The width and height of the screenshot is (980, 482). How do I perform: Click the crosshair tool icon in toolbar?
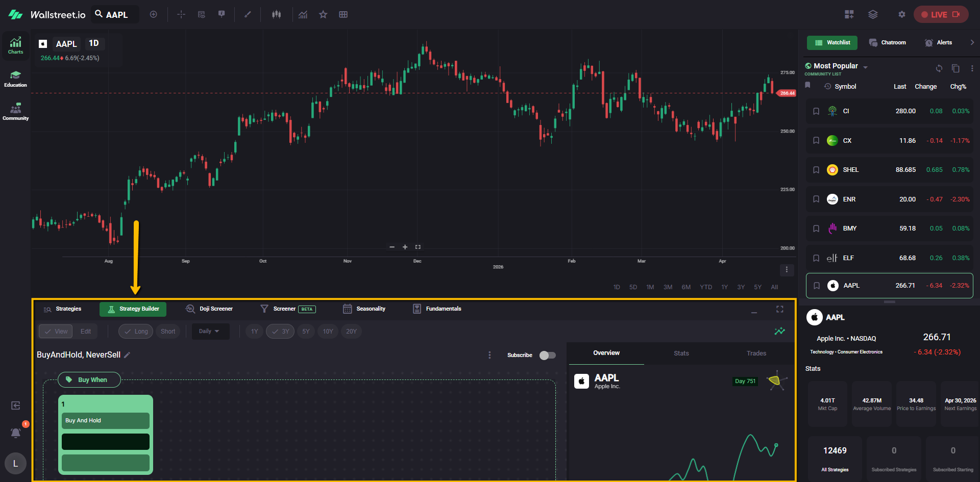tap(181, 15)
